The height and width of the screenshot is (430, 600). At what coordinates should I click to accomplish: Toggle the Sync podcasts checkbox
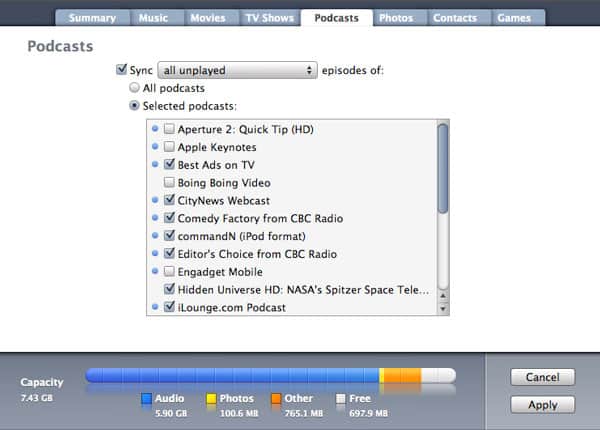coord(122,69)
